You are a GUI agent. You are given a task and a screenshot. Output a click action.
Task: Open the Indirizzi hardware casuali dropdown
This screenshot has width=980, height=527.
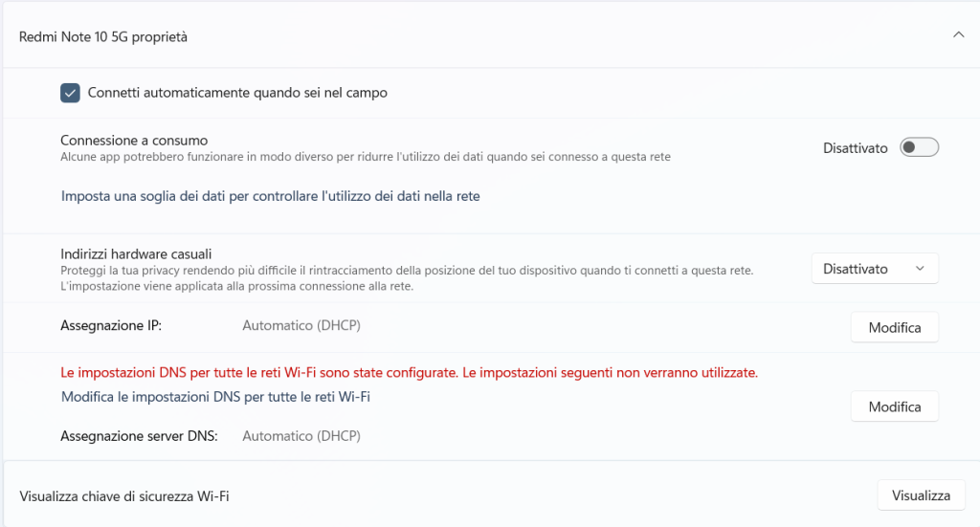tap(874, 269)
